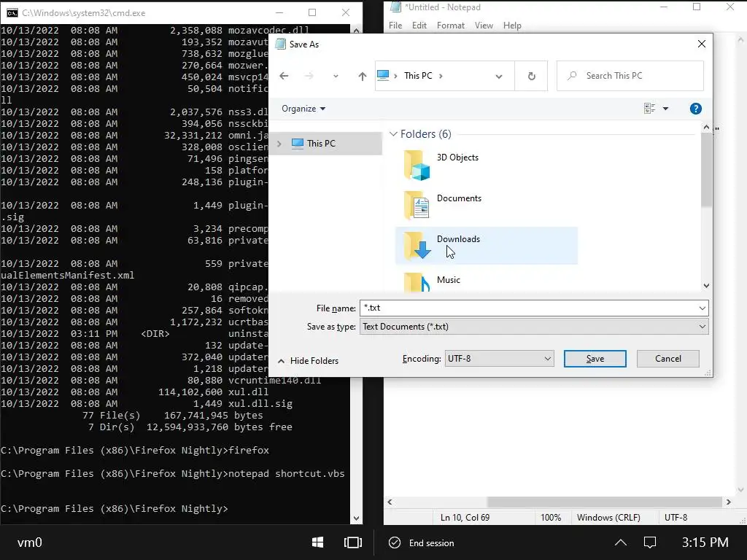Open Notepad View menu
Viewport: 747px width, 560px height.
pyautogui.click(x=484, y=26)
